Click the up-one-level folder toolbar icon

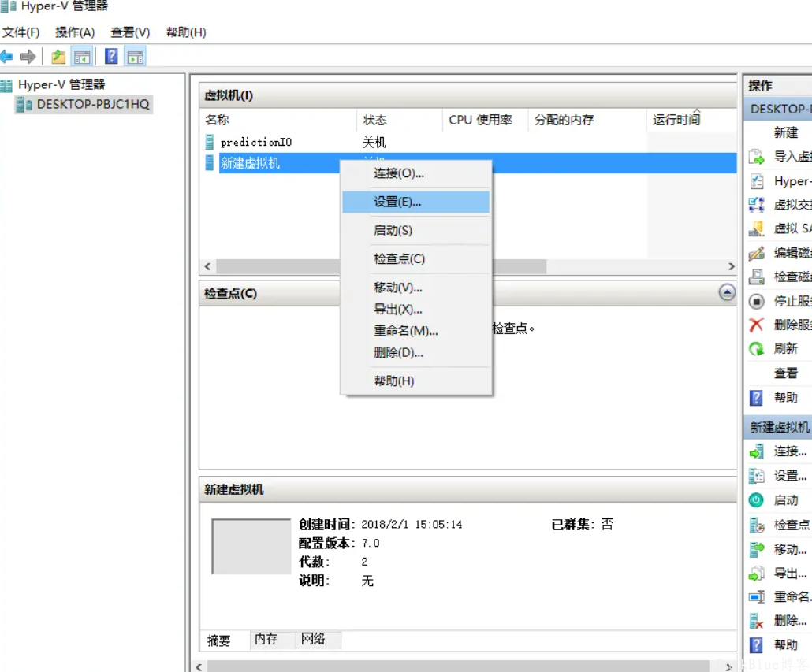pos(58,57)
